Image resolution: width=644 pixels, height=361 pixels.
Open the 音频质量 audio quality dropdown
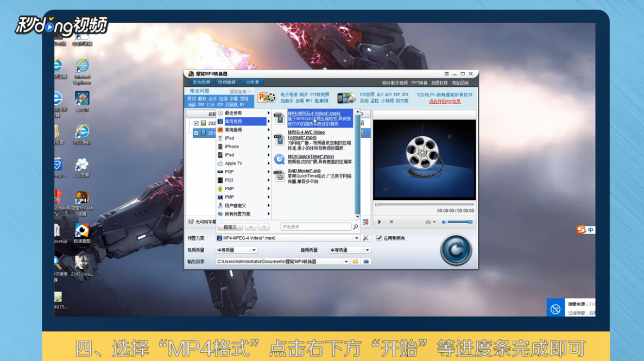[x=367, y=250]
